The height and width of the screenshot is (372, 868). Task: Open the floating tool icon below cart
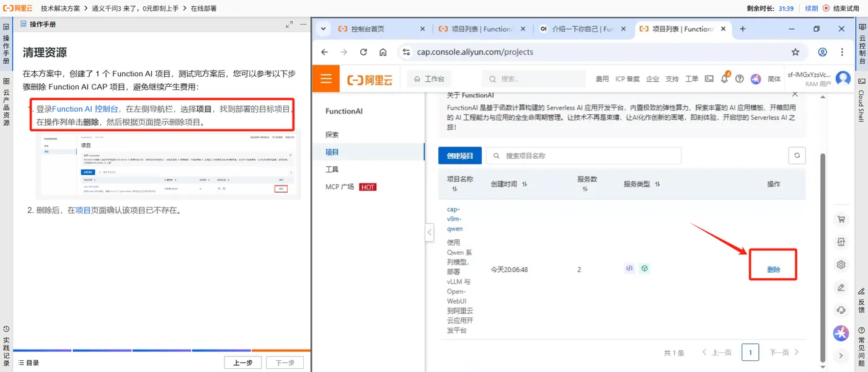coord(841,242)
